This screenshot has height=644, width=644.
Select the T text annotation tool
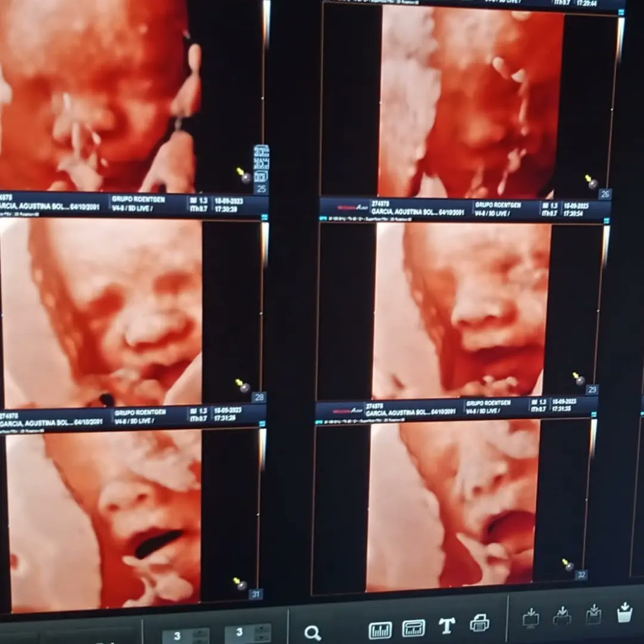click(447, 626)
